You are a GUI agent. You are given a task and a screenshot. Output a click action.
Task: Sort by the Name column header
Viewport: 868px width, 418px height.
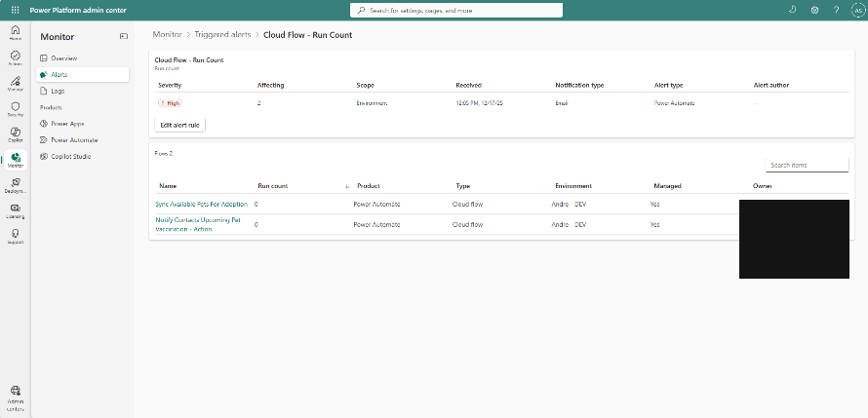pyautogui.click(x=168, y=186)
